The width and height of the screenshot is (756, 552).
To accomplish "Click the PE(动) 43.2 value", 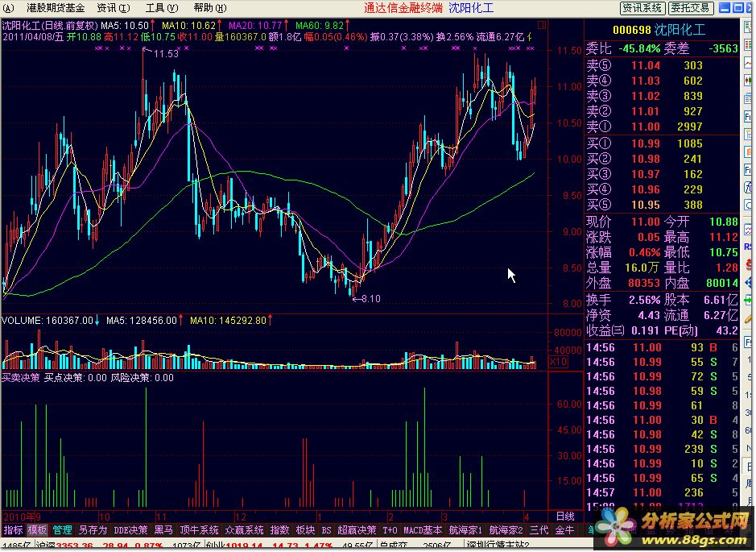I will pyautogui.click(x=728, y=331).
